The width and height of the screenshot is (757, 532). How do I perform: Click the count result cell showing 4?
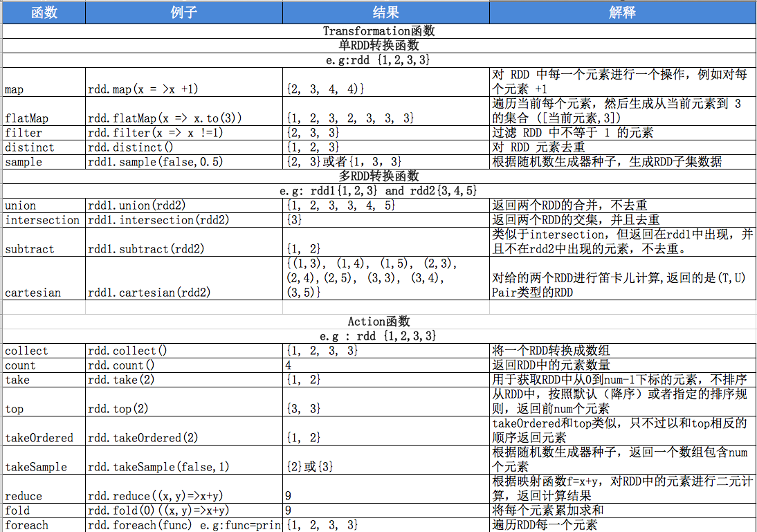(x=385, y=365)
